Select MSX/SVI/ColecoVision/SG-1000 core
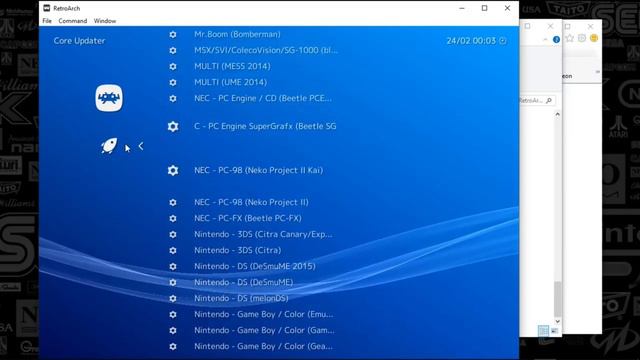Viewport: 640px width, 360px height. 266,50
